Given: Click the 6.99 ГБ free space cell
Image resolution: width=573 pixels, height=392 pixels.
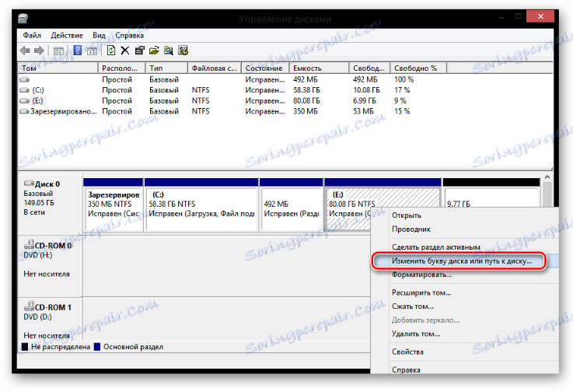Looking at the screenshot, I should (x=365, y=100).
